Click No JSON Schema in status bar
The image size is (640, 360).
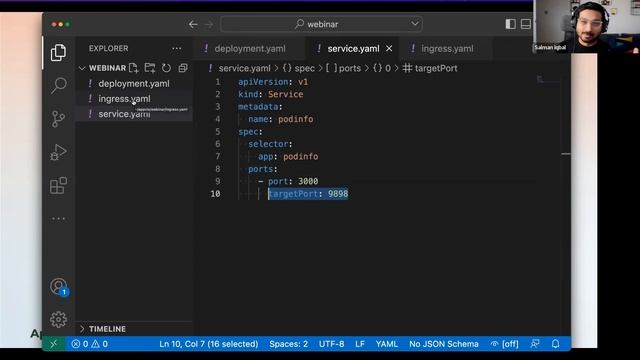pyautogui.click(x=444, y=344)
